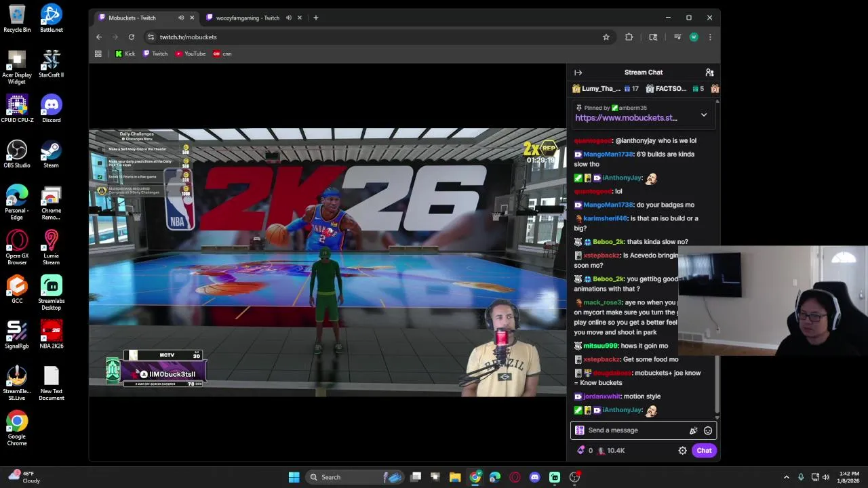Reload the Twitch page

point(132,37)
